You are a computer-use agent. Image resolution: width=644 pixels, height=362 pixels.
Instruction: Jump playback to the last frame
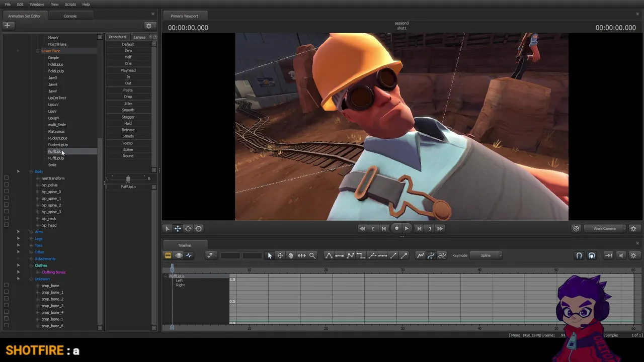440,229
